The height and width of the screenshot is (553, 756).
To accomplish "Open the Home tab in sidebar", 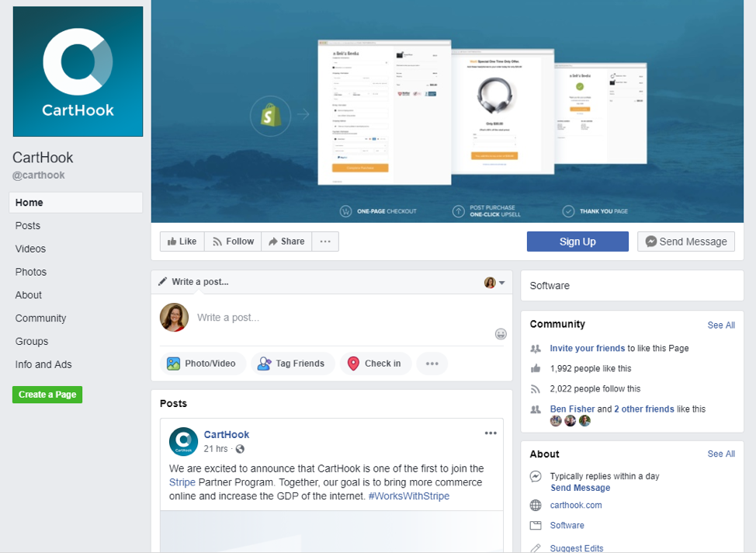I will [76, 203].
